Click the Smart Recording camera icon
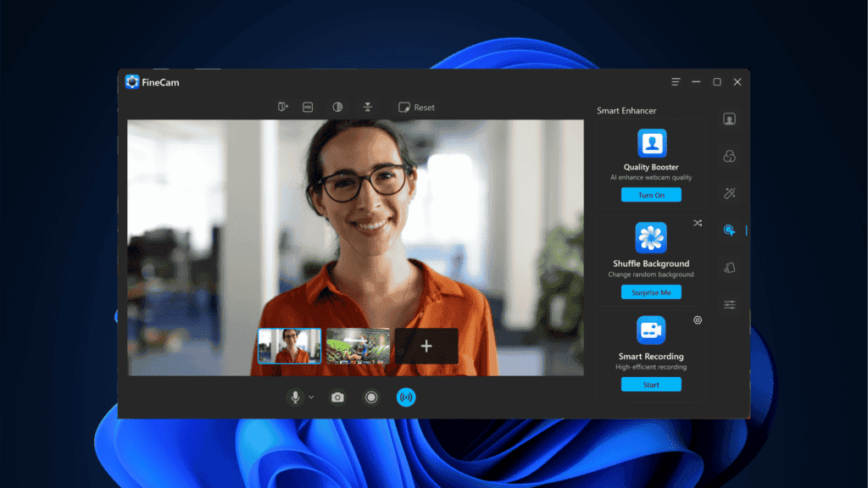Screen dimensions: 868x488 click(651, 330)
